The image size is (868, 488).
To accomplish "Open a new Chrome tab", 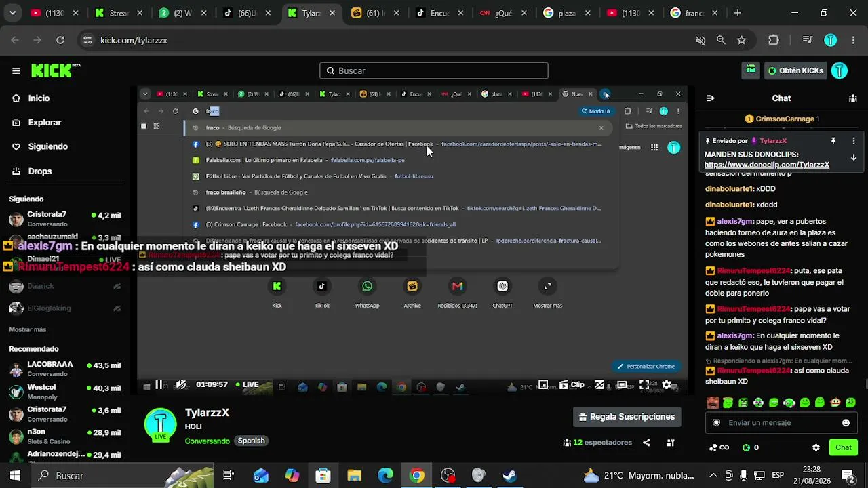I will point(738,13).
